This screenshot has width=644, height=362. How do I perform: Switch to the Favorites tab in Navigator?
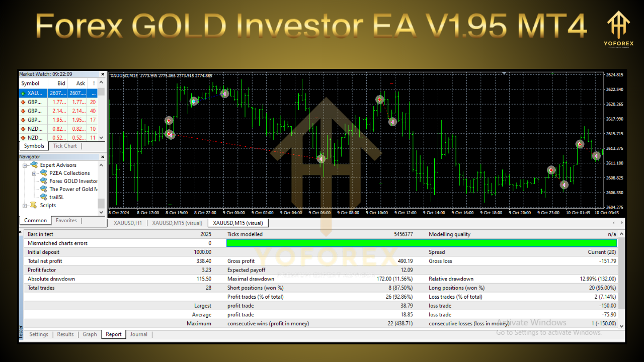tap(66, 220)
